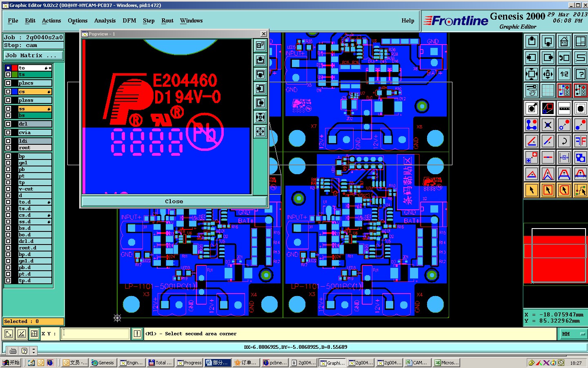Viewport: 588px width, 368px height.
Task: Click the pan left icon
Action: 532,58
